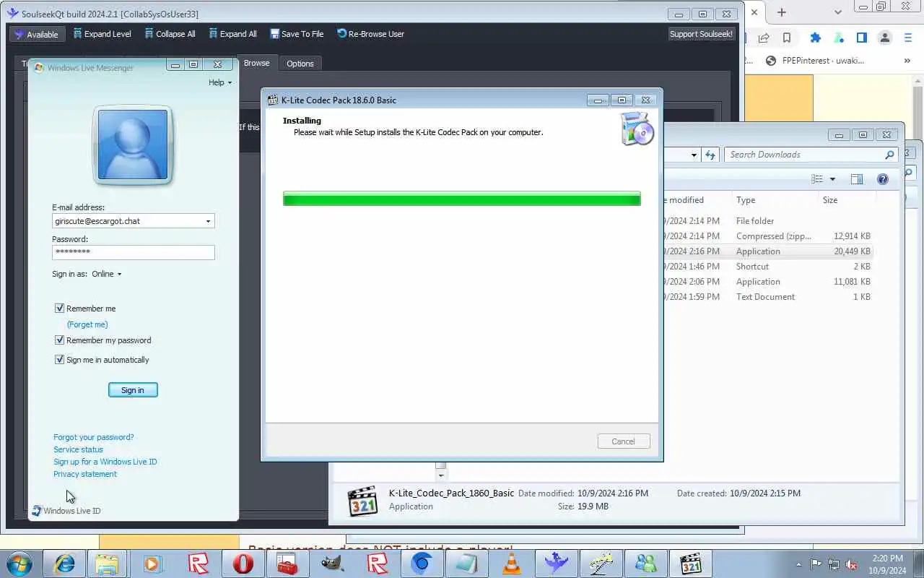Open the Explorer address bar history dropdown
Image resolution: width=924 pixels, height=578 pixels.
click(694, 155)
